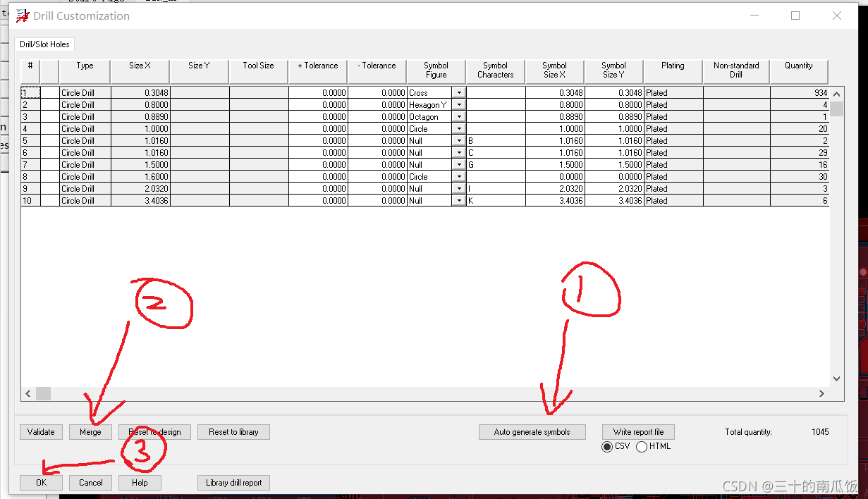Click the Size X column header

tap(140, 70)
